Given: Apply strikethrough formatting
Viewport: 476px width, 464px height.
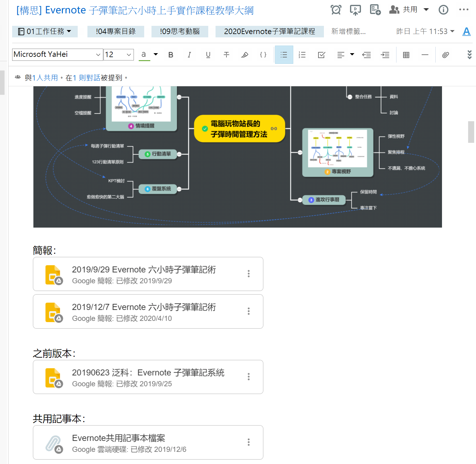Looking at the screenshot, I should (226, 55).
